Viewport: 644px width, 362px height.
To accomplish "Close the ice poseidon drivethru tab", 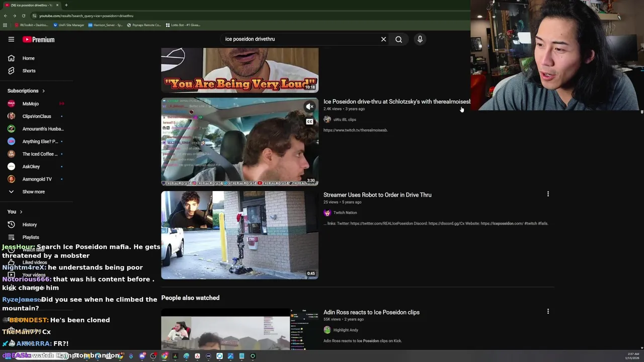I will (x=57, y=5).
